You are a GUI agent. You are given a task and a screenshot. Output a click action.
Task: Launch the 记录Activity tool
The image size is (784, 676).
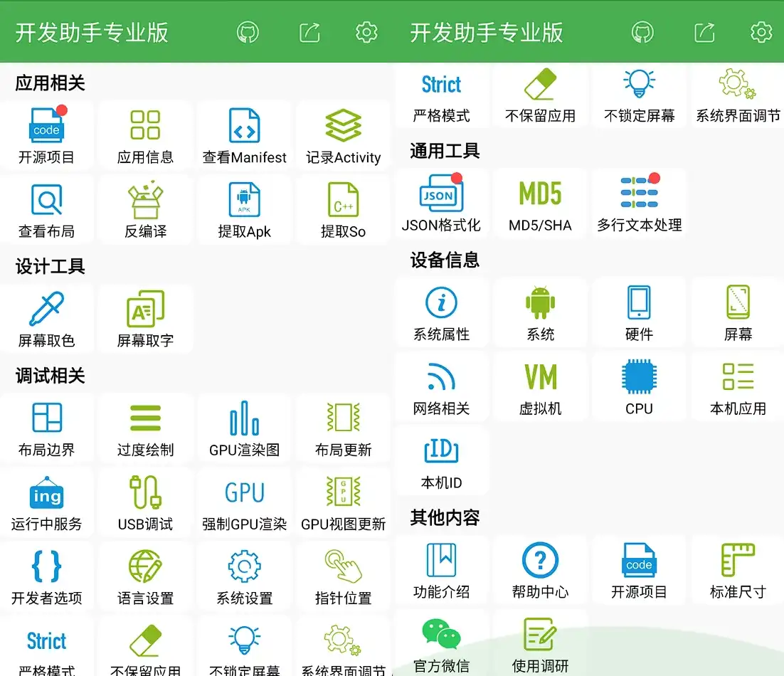pyautogui.click(x=344, y=136)
